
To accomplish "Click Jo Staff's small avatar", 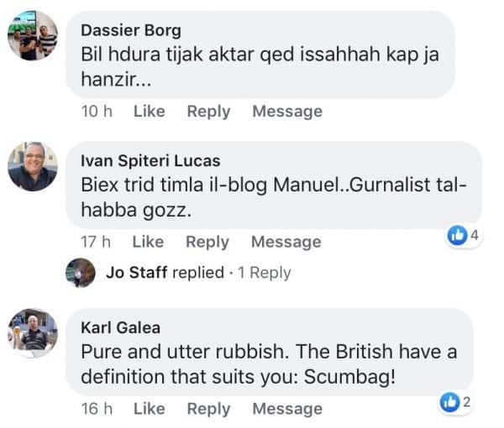I will 81,273.
